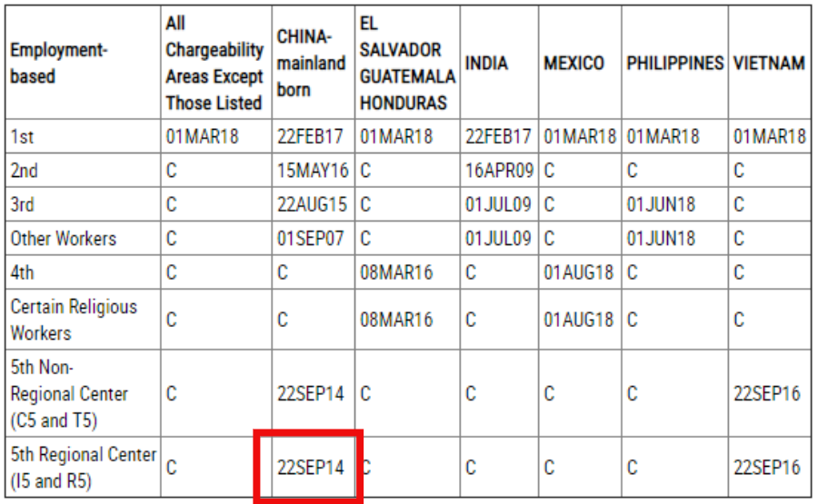
Task: Click the CHINA-mainland born column header
Action: tap(311, 64)
